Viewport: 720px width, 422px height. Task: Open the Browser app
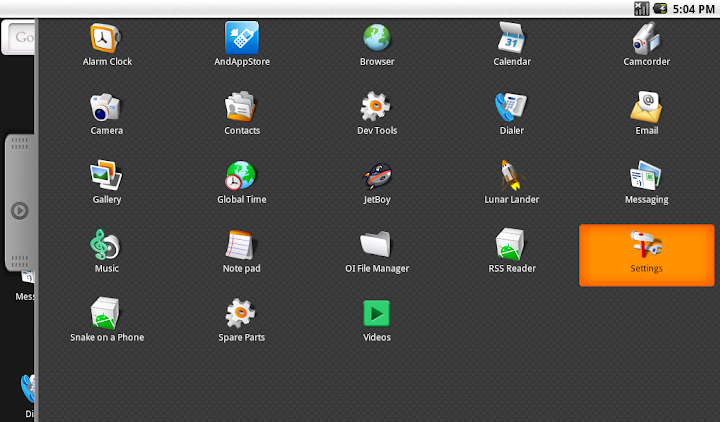(377, 45)
